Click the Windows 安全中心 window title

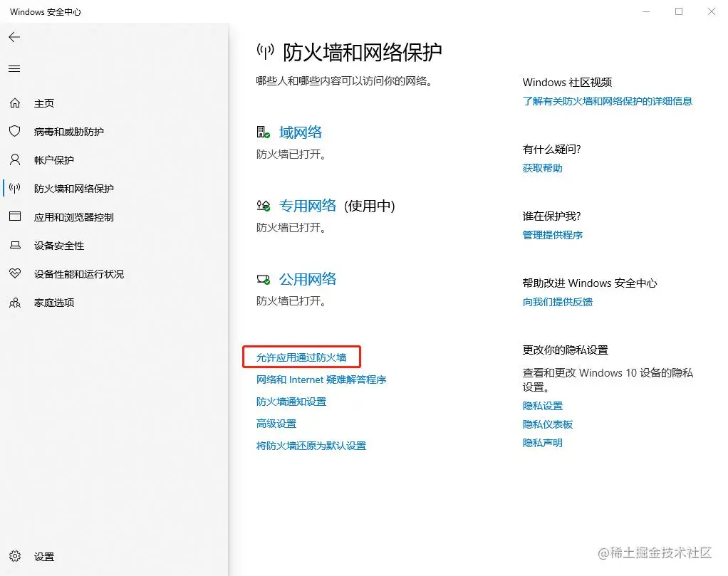(x=46, y=11)
